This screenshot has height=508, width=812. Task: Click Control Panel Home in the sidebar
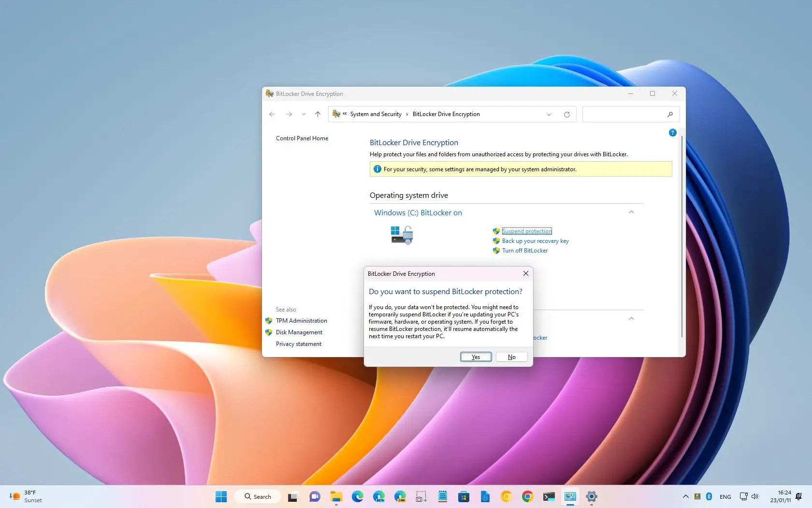coord(302,138)
